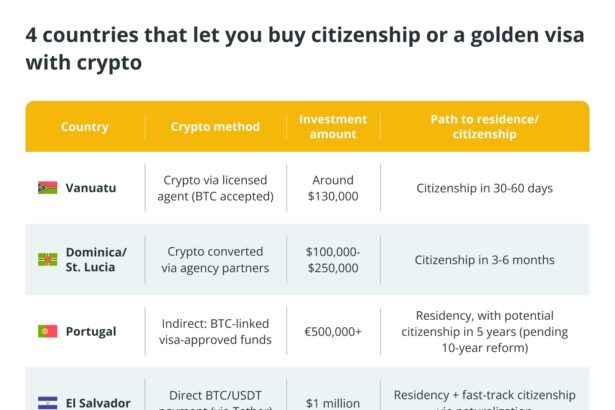The width and height of the screenshot is (615, 410).
Task: Select the "$100,000-$250,000" investment amount
Action: tap(333, 259)
